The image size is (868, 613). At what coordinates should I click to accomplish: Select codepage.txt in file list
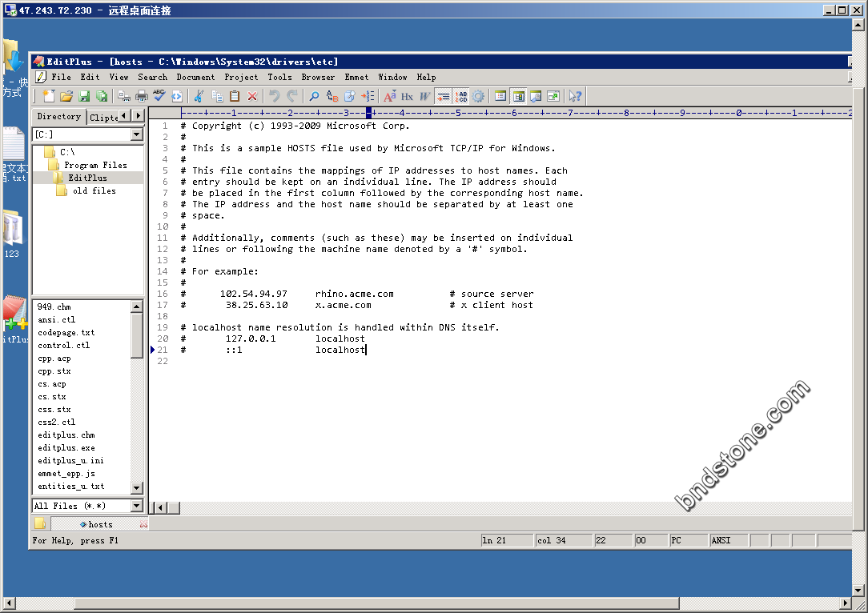click(66, 332)
